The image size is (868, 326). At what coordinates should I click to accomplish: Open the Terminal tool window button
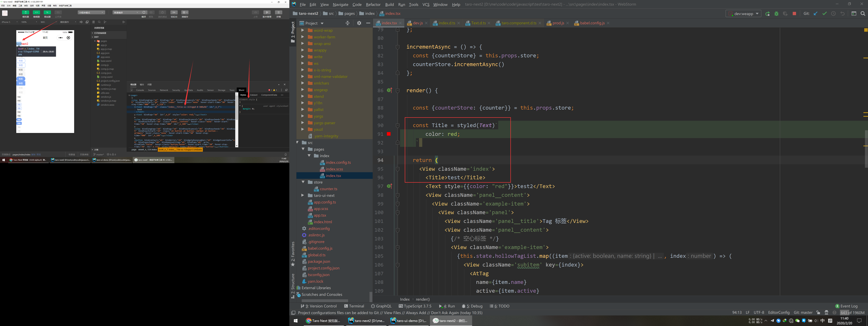(354, 306)
